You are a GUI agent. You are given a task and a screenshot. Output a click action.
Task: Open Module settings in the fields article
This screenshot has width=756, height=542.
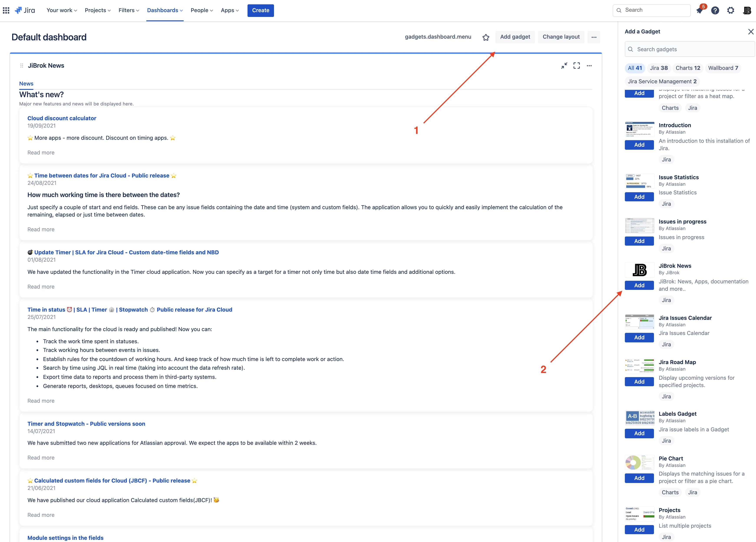(x=65, y=538)
